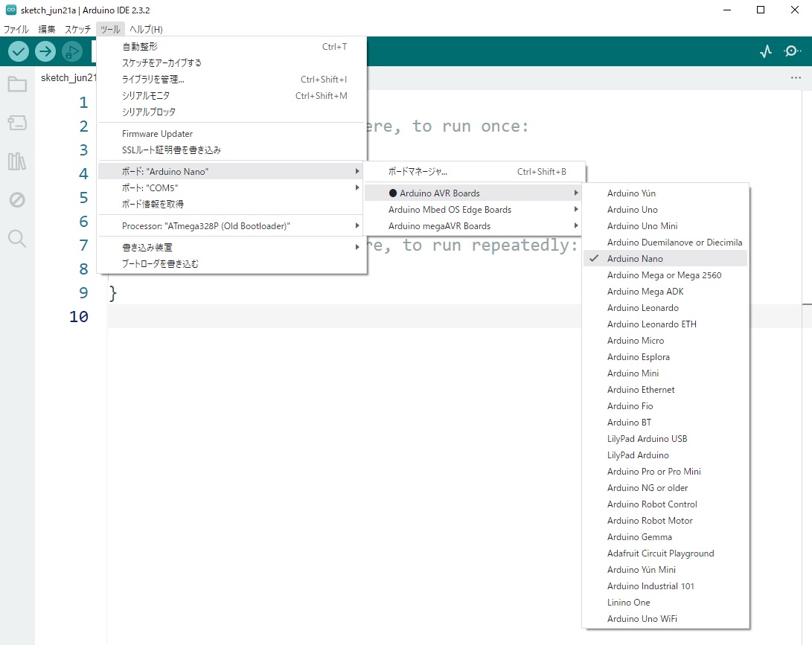Click the editor tab three-dots menu

[x=796, y=77]
